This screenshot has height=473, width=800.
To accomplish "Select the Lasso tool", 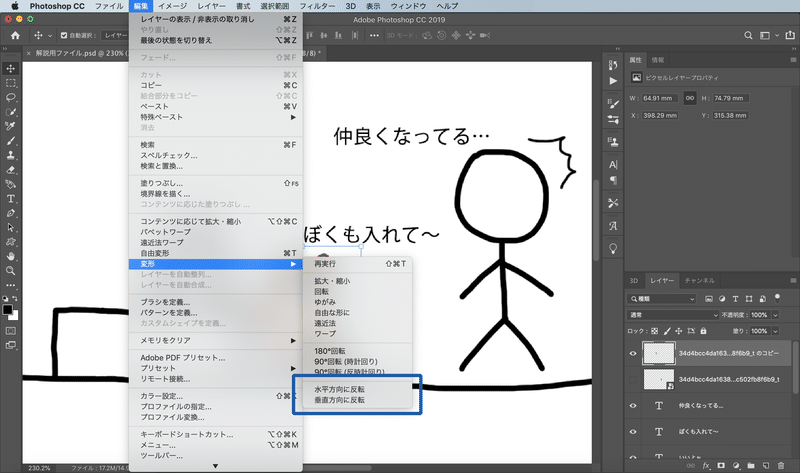I will (x=11, y=97).
